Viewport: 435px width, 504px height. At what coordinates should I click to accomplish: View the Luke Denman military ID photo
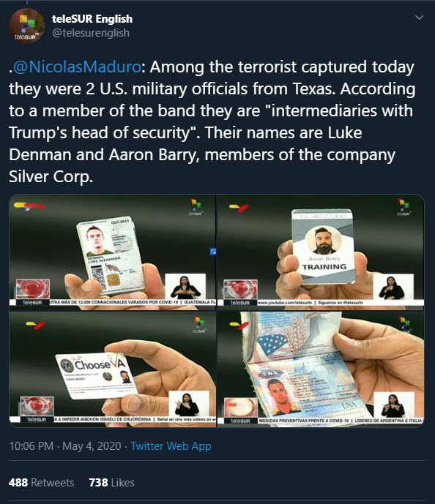112,252
